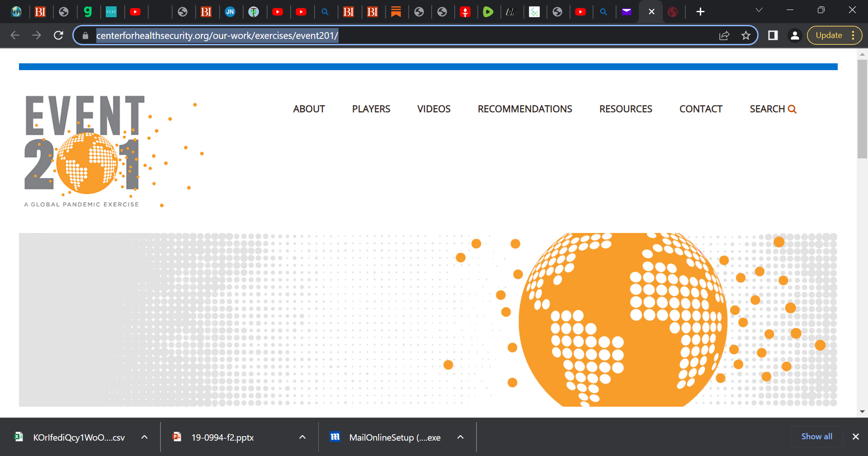Viewport: 868px width, 456px height.
Task: Click the page vertical scrollbar thumb
Action: [x=862, y=109]
